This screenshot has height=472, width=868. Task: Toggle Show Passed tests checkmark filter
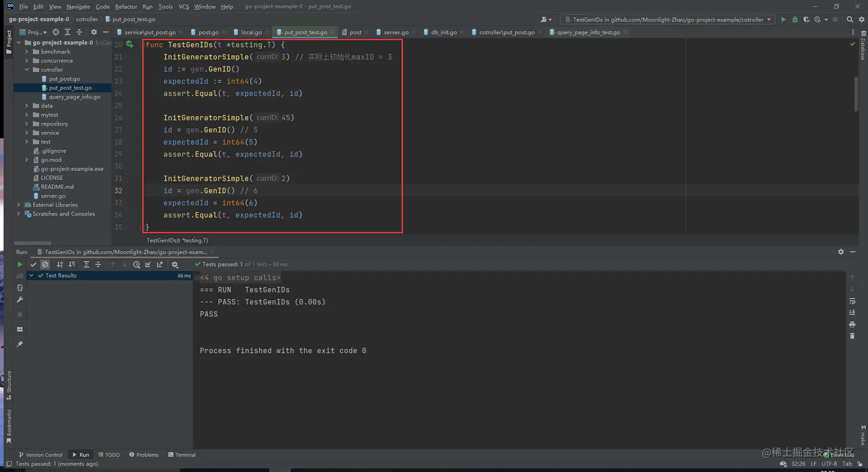(33, 265)
